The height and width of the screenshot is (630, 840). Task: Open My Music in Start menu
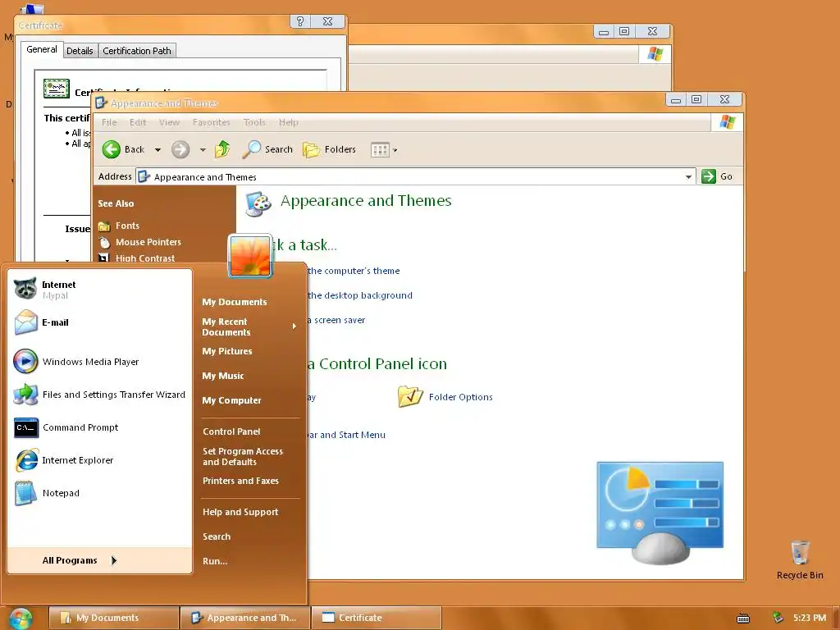223,376
